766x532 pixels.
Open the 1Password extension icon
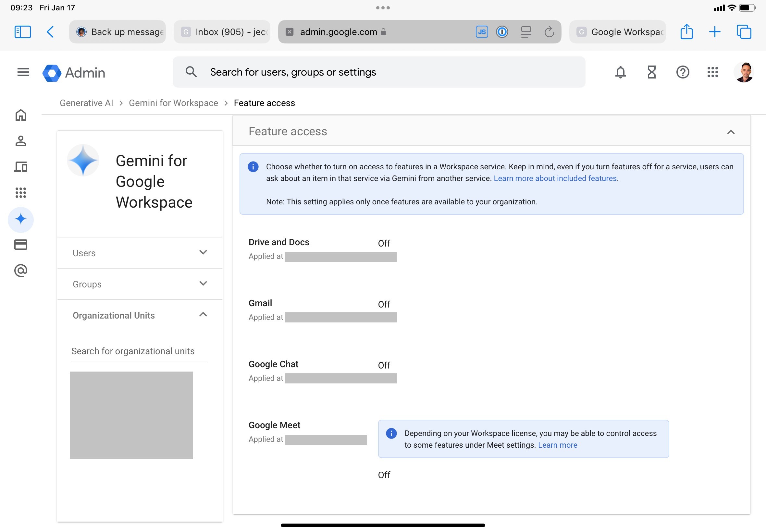(502, 32)
